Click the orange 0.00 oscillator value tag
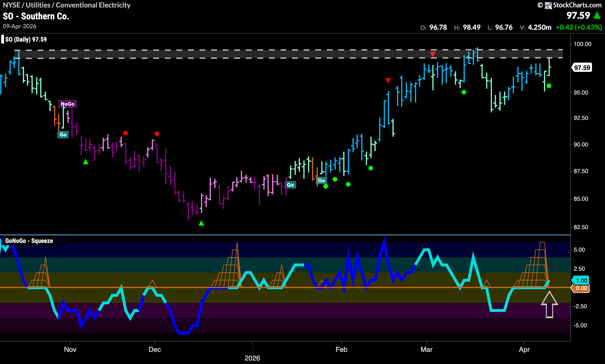 581,288
